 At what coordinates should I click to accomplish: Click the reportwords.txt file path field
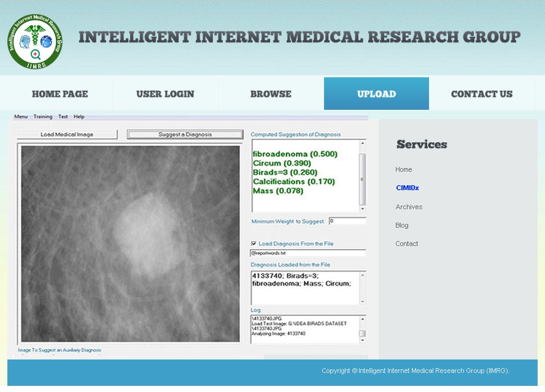click(x=307, y=253)
